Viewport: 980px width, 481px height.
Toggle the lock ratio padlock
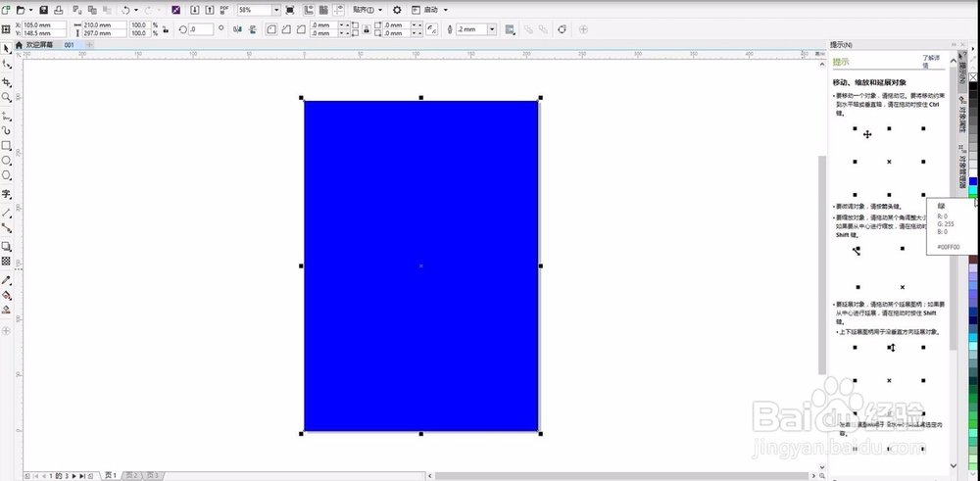pos(166,29)
